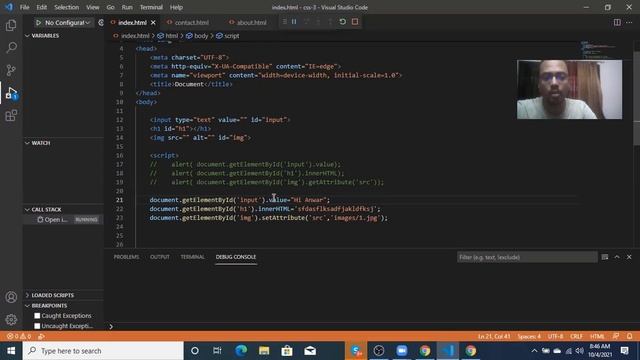The image size is (640, 360).
Task: Open the Accounts menu icon
Action: pos(11,297)
